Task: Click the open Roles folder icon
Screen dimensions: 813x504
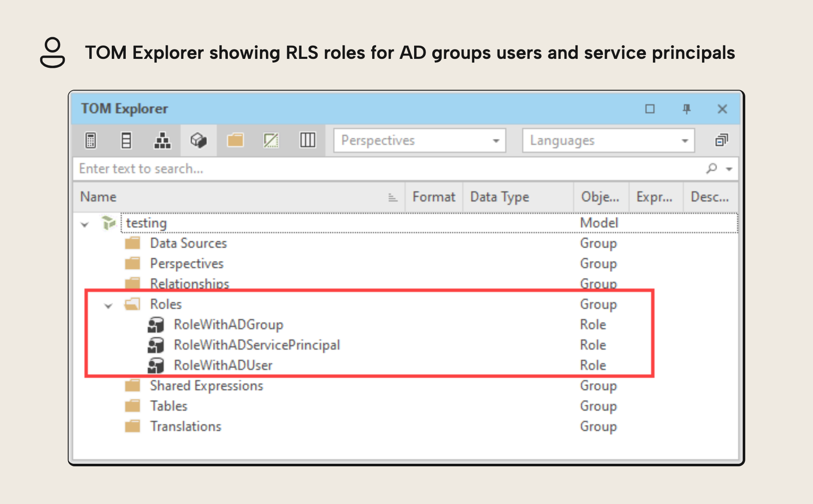Action: click(133, 304)
